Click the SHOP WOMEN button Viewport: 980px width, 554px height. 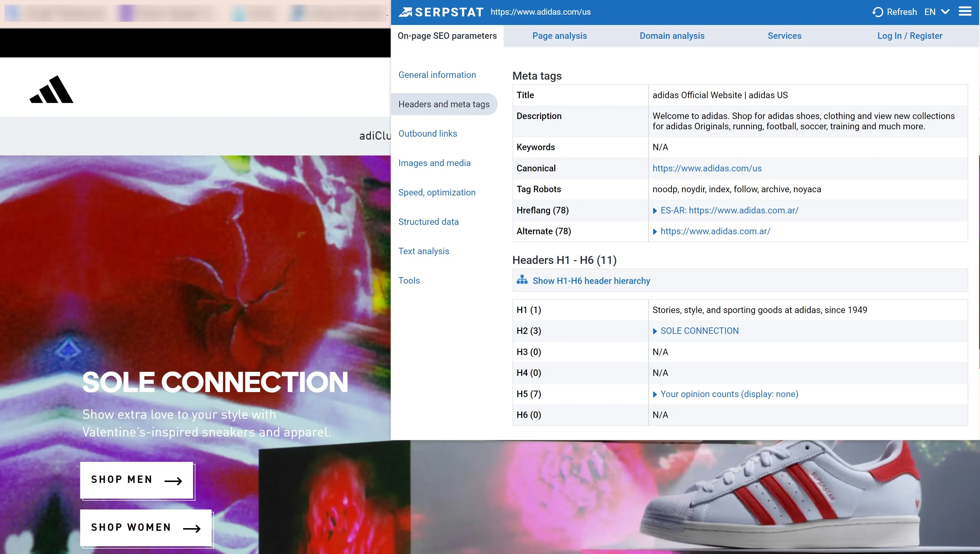point(146,527)
